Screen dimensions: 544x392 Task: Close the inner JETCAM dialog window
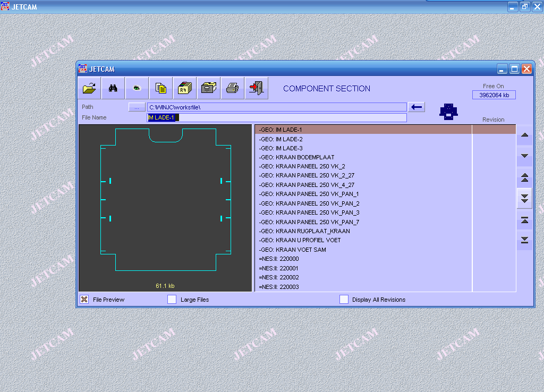[526, 69]
